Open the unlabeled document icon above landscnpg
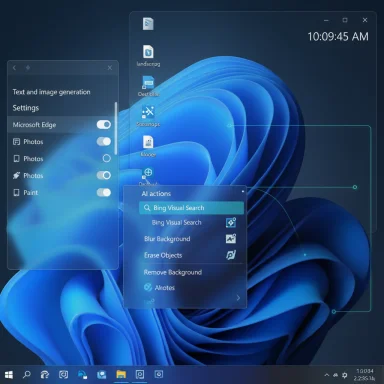Viewport: 384px width, 384px height. point(148,24)
